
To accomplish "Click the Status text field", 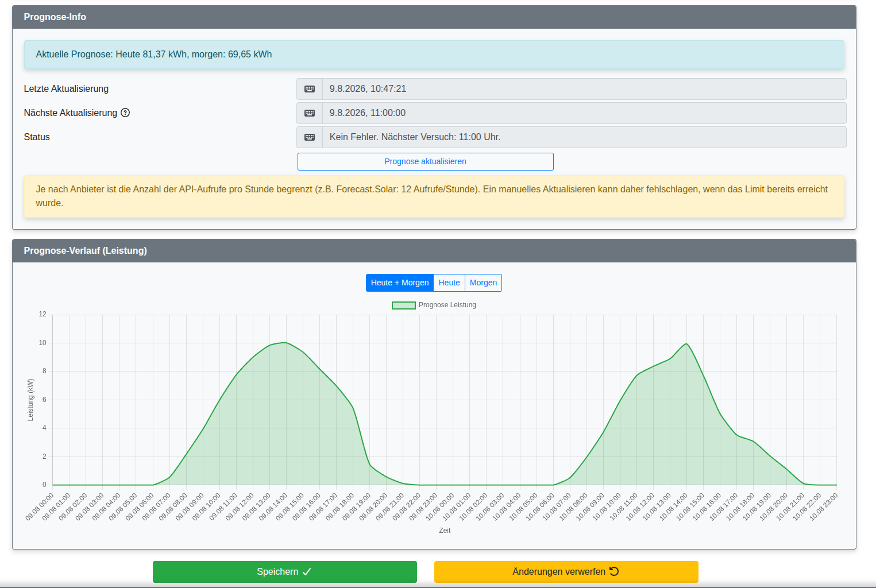I will (x=584, y=137).
